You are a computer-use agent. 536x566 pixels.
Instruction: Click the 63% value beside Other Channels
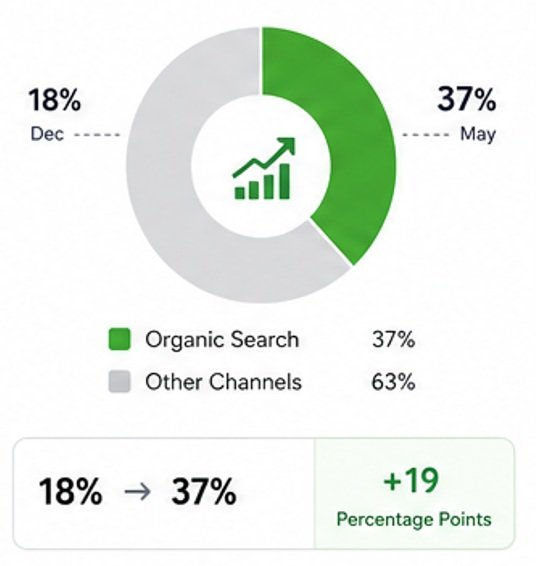tap(393, 382)
